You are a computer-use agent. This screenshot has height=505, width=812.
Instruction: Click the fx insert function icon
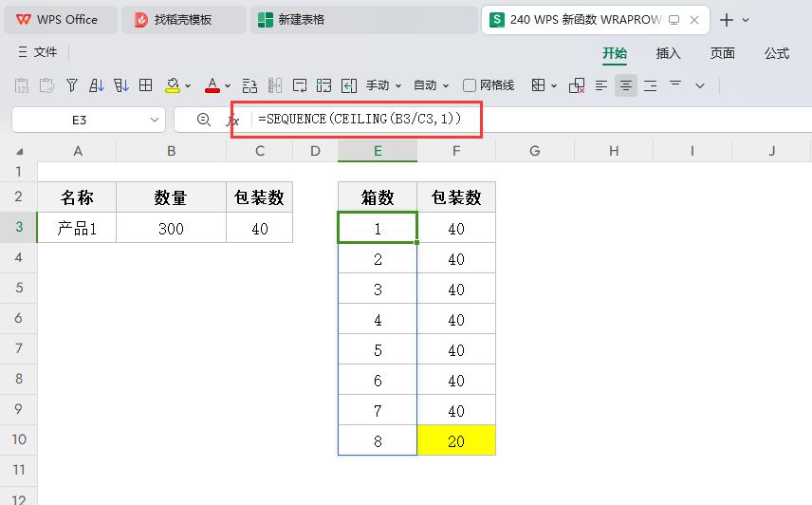click(x=232, y=121)
